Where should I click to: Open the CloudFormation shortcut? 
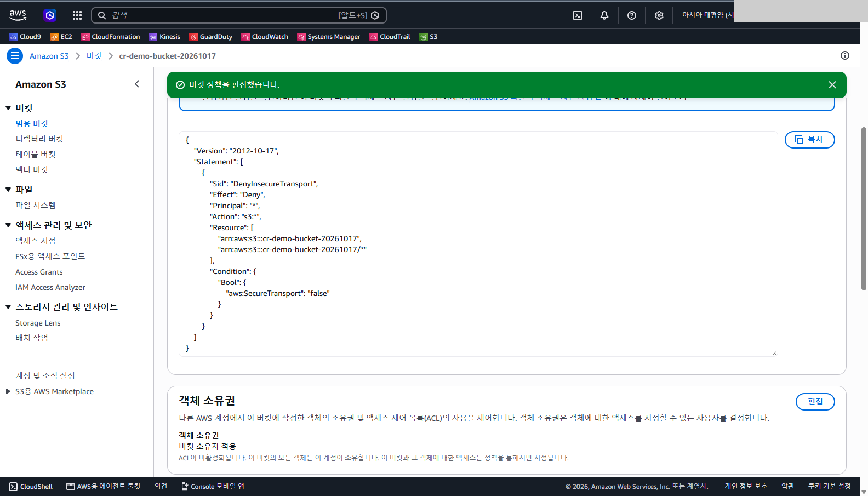111,37
